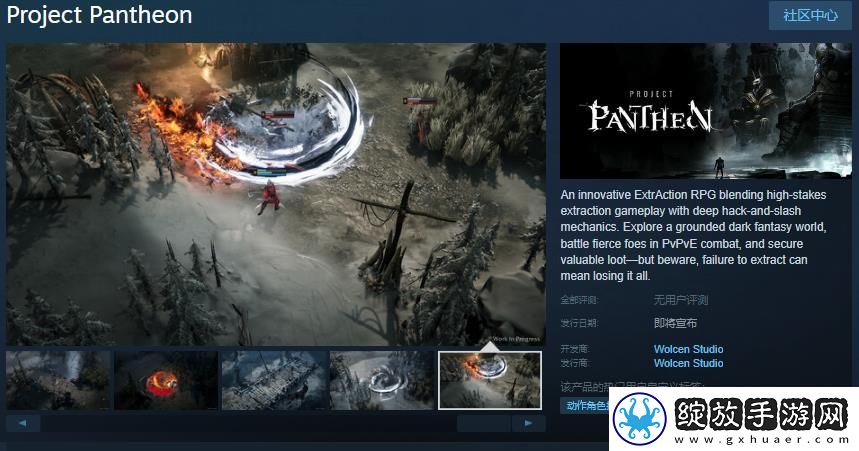
Task: Click the right arrow of the thumbnail strip
Action: tap(528, 423)
